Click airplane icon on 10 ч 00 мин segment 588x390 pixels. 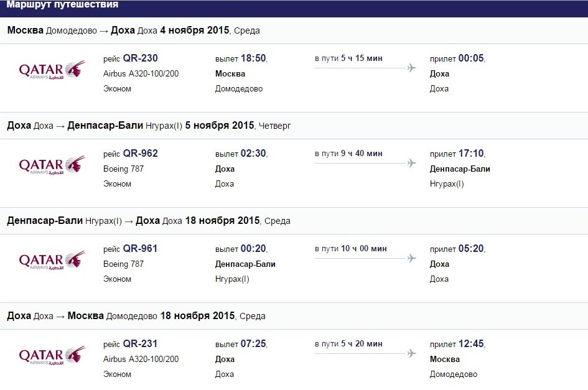[x=412, y=258]
